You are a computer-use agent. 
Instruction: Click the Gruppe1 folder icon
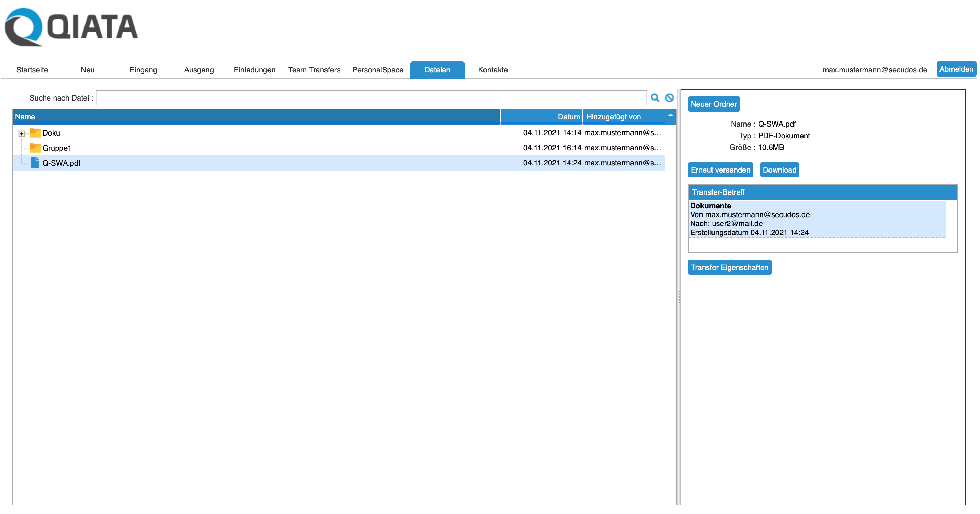pos(35,148)
